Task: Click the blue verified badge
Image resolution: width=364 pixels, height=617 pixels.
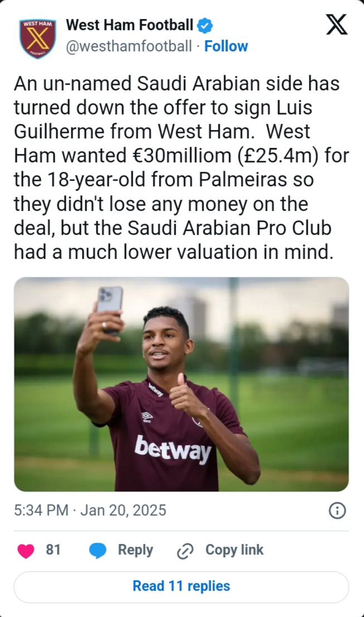Action: point(205,26)
